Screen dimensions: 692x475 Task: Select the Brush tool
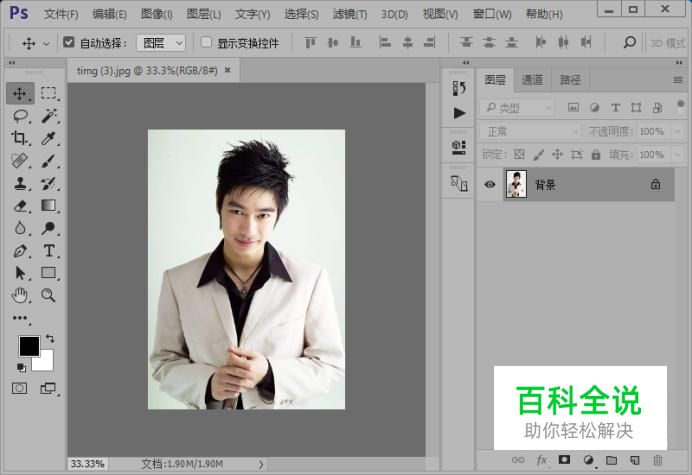coord(49,161)
